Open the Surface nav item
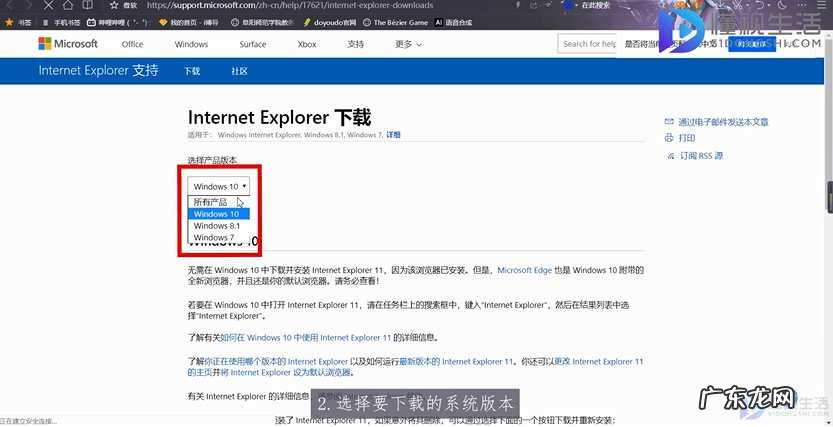This screenshot has height=427, width=833. coord(253,44)
